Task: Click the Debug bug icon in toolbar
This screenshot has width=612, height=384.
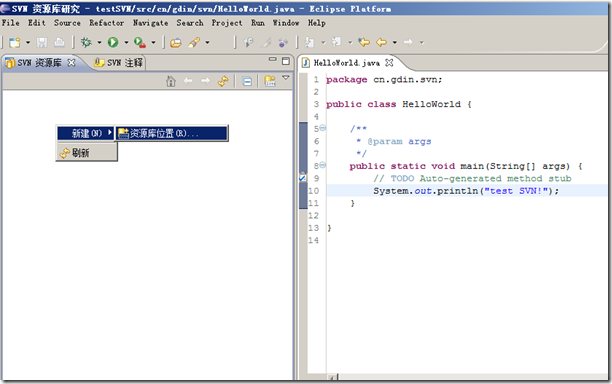Action: click(86, 42)
